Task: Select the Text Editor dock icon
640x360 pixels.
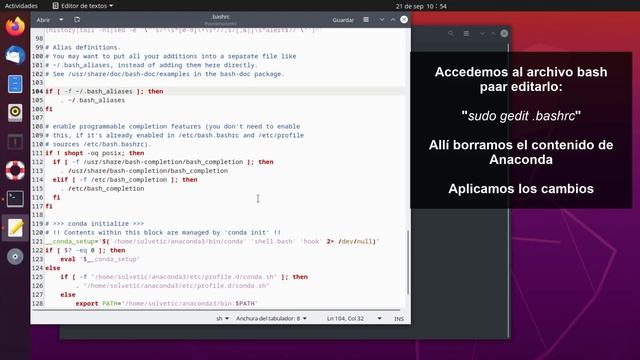Action: pos(15,227)
